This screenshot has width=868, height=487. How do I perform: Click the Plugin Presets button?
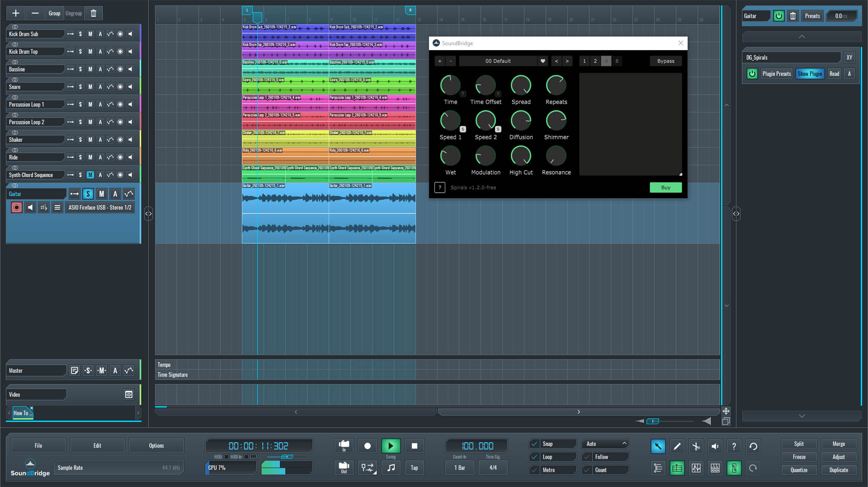click(x=777, y=74)
